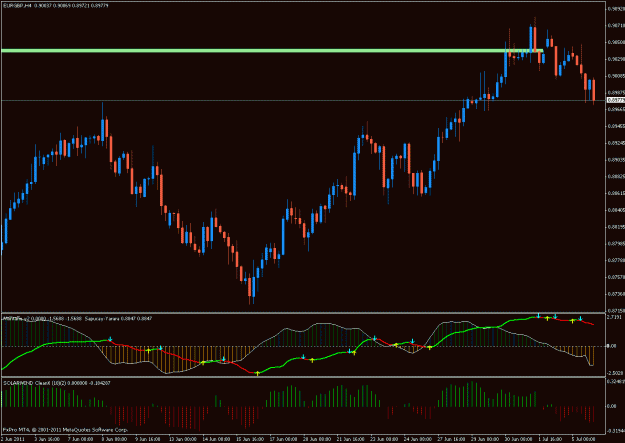625x443 pixels.
Task: Click the '5 Jul 00:00' time axis label
Action: 584,439
